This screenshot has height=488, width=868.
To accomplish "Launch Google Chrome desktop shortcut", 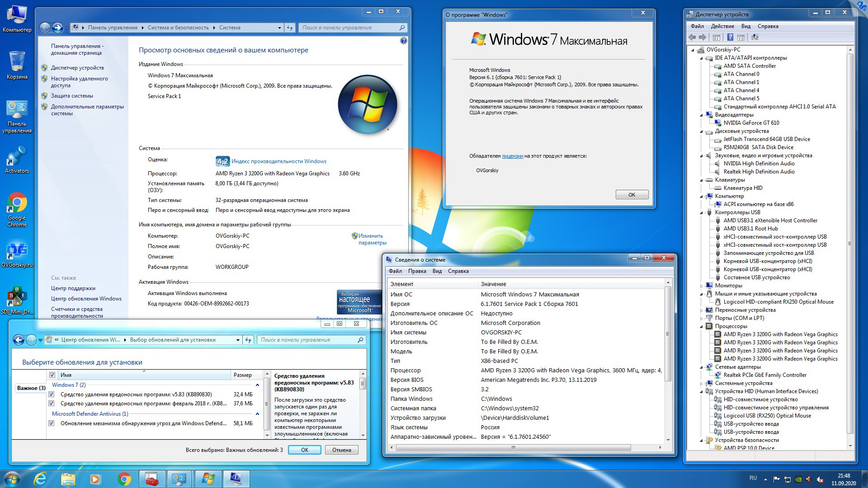I will (17, 210).
